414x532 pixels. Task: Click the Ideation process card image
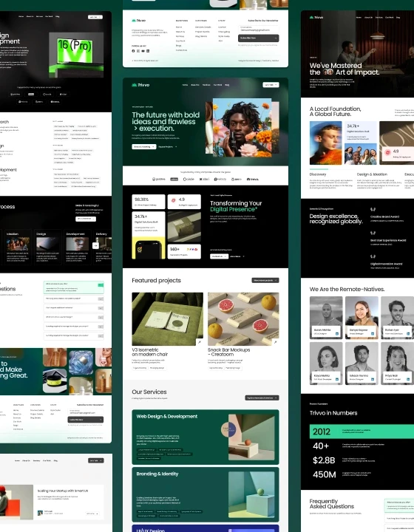[18, 244]
